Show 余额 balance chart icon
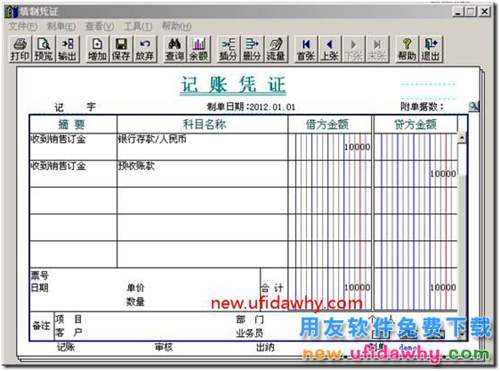The height and width of the screenshot is (371, 500). [199, 49]
